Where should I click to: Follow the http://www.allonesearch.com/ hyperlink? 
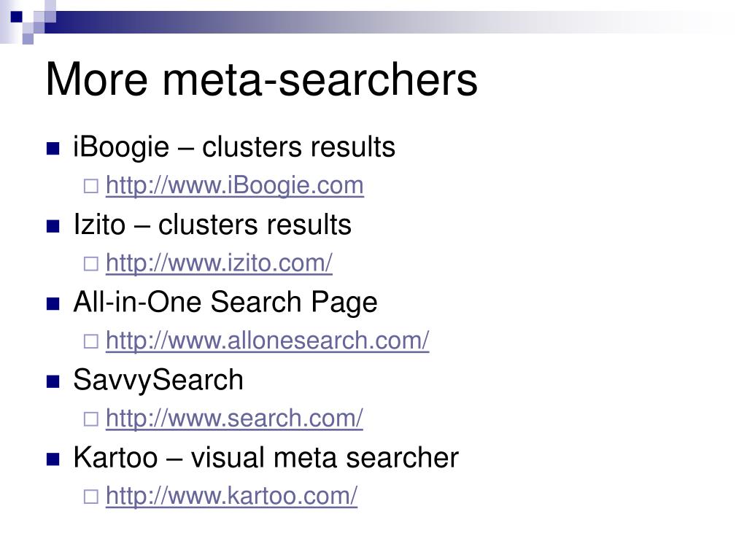[267, 341]
